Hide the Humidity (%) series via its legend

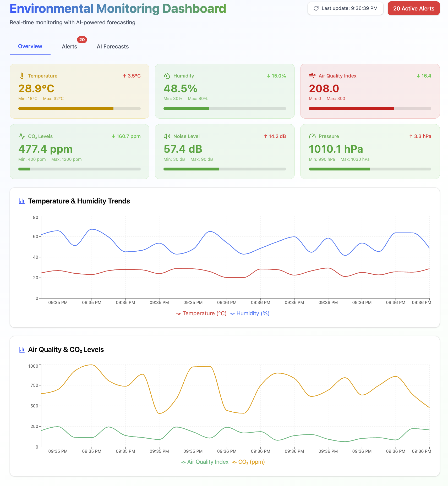click(x=250, y=313)
